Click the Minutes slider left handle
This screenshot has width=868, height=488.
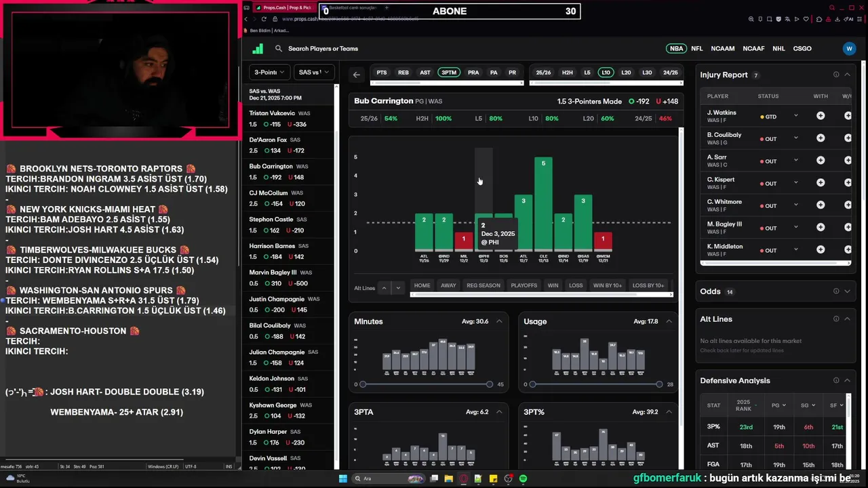pyautogui.click(x=363, y=384)
